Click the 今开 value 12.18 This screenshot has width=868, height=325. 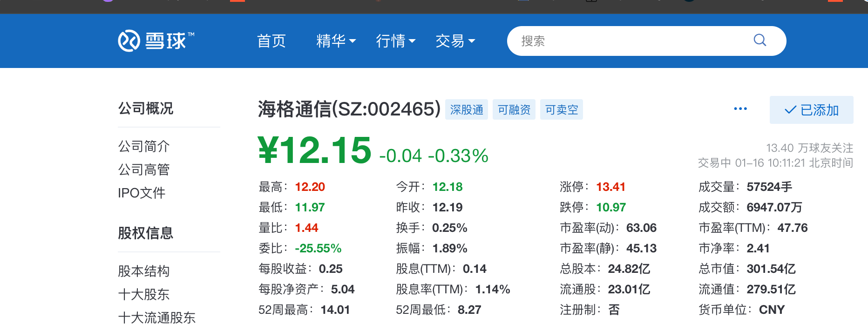click(x=448, y=187)
